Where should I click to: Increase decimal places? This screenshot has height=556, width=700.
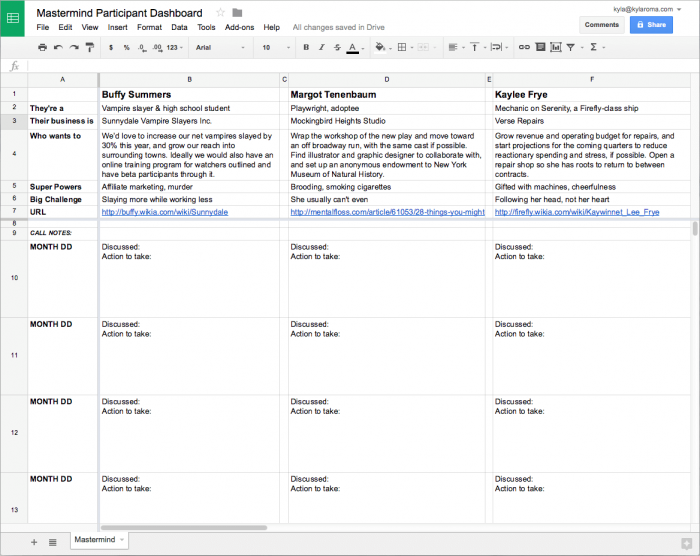(x=157, y=47)
